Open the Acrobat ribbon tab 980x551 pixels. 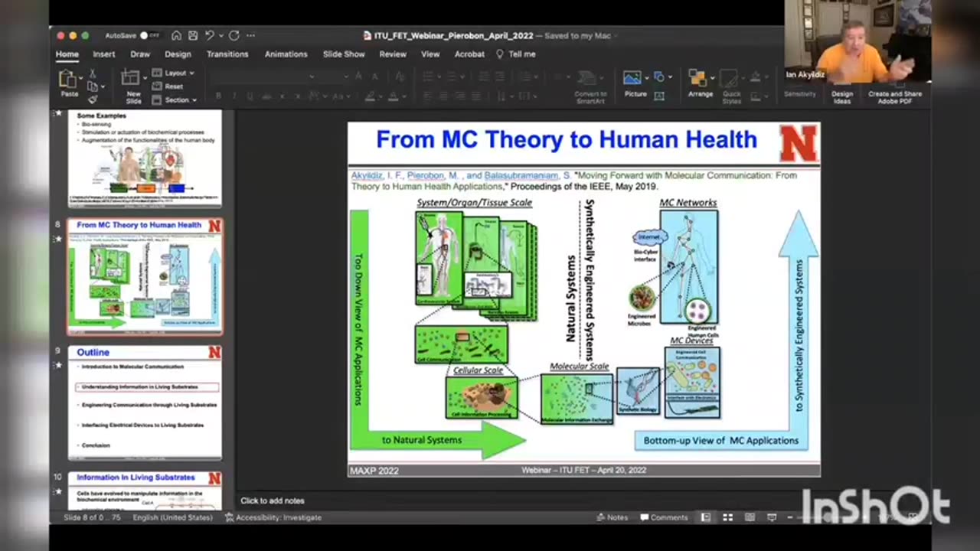469,54
